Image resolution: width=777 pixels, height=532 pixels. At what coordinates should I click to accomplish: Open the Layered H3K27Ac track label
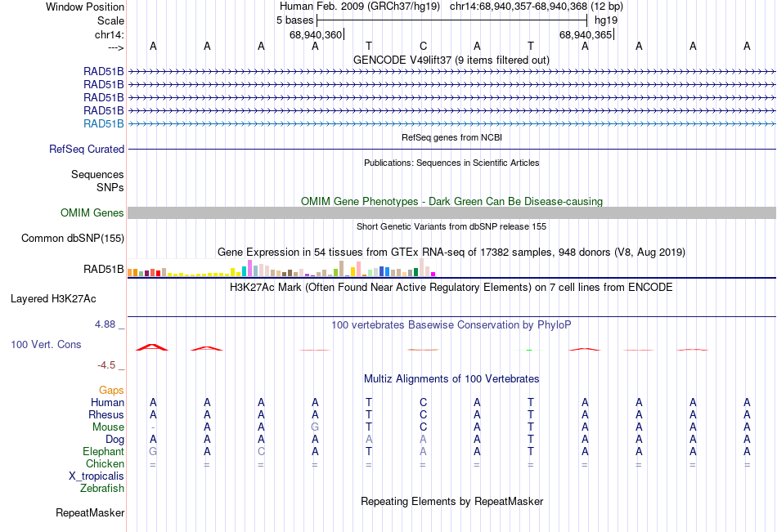pos(53,299)
